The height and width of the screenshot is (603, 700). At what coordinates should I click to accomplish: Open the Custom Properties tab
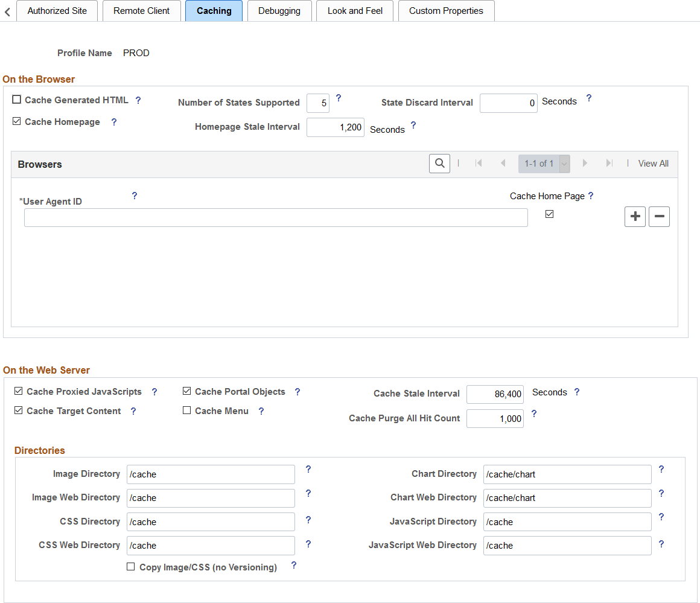(x=446, y=11)
